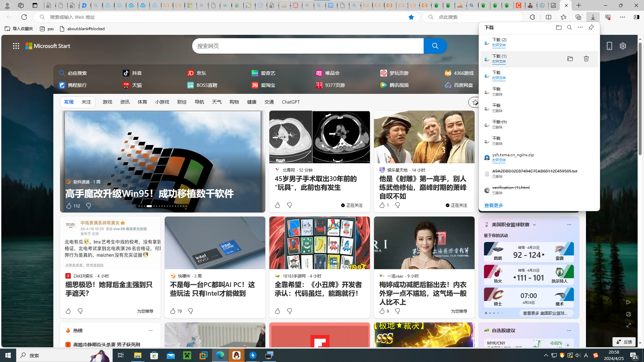Click 搜索网页 search input field
Viewport: 644px width, 362px height.
308,46
